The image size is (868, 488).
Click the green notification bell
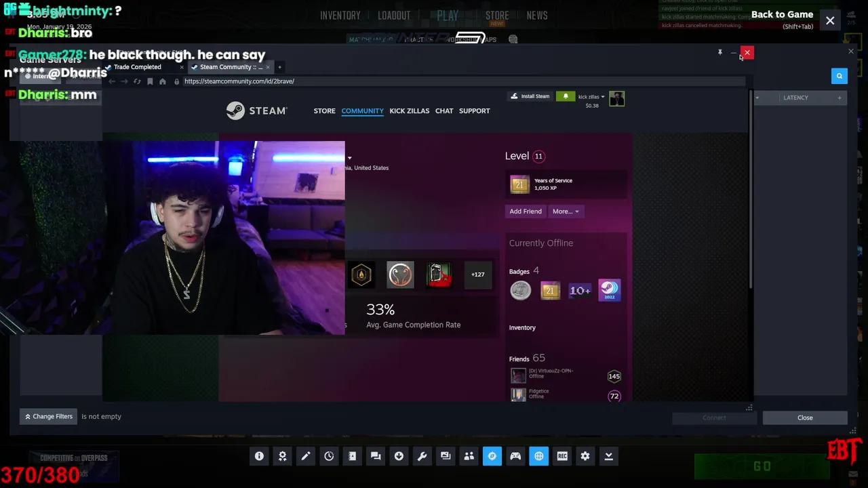pos(566,97)
